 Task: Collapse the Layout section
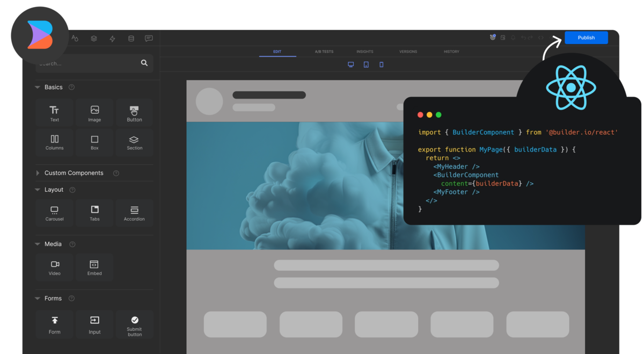coord(38,190)
